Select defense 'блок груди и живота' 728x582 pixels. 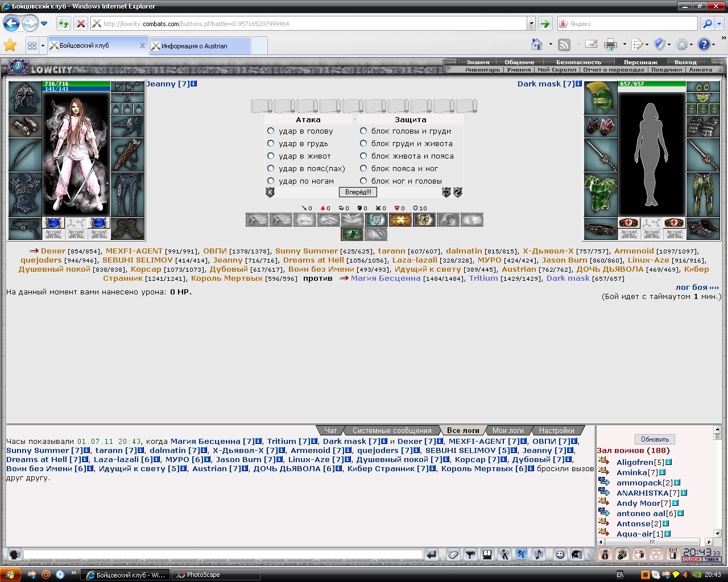coord(363,143)
